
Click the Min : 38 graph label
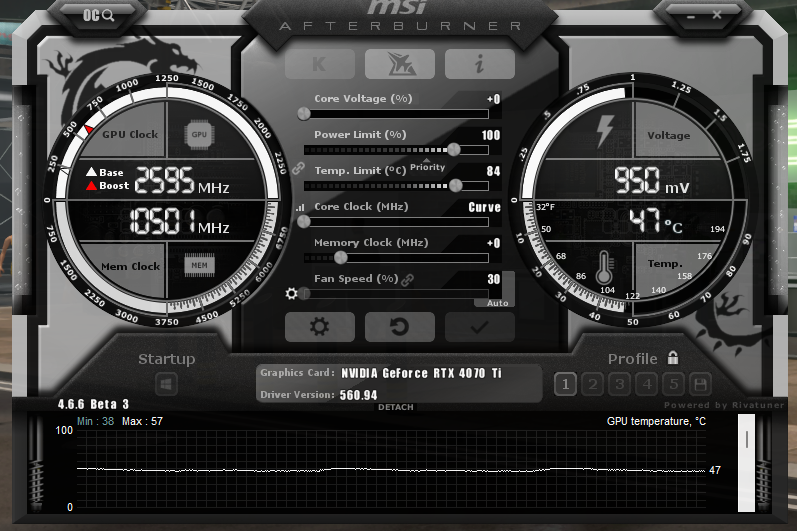96,421
